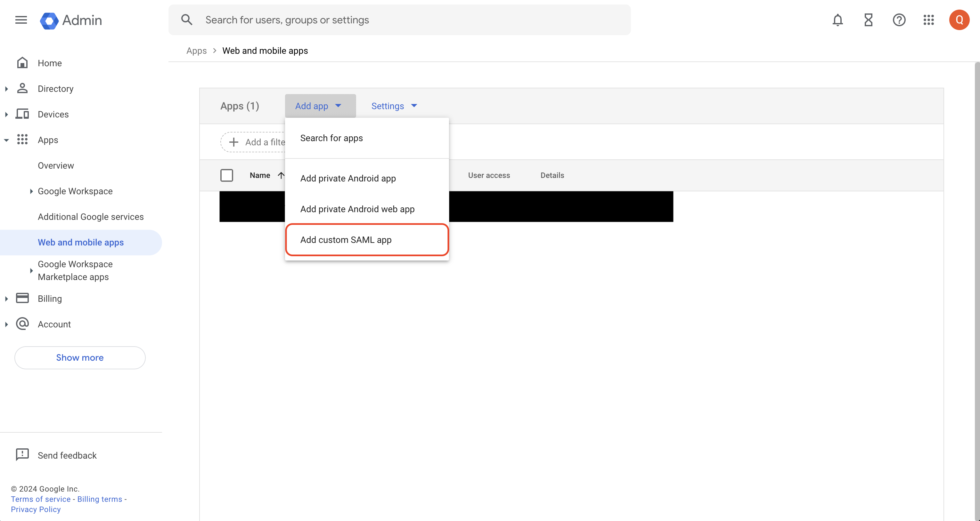
Task: Expand the Directory section arrow
Action: 6,89
